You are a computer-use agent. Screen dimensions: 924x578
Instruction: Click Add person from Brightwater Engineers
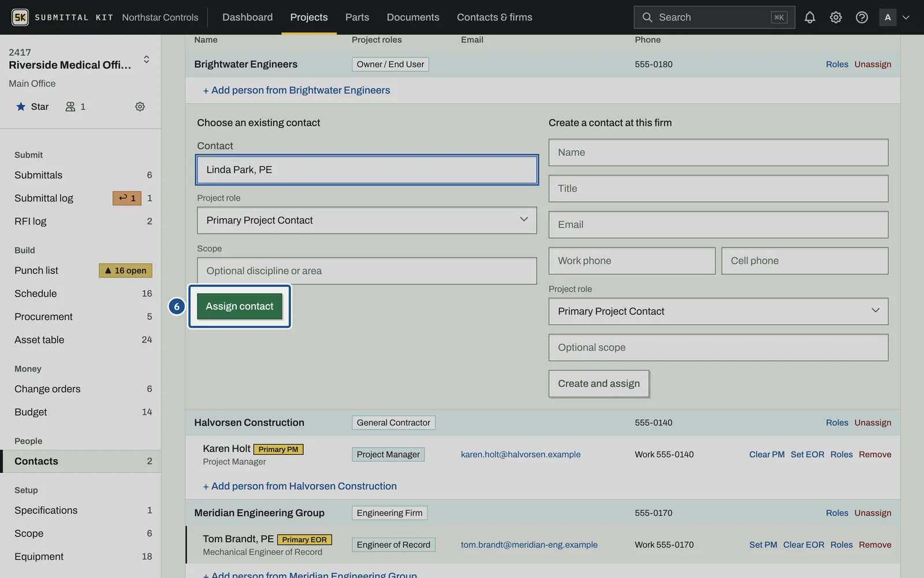point(296,90)
